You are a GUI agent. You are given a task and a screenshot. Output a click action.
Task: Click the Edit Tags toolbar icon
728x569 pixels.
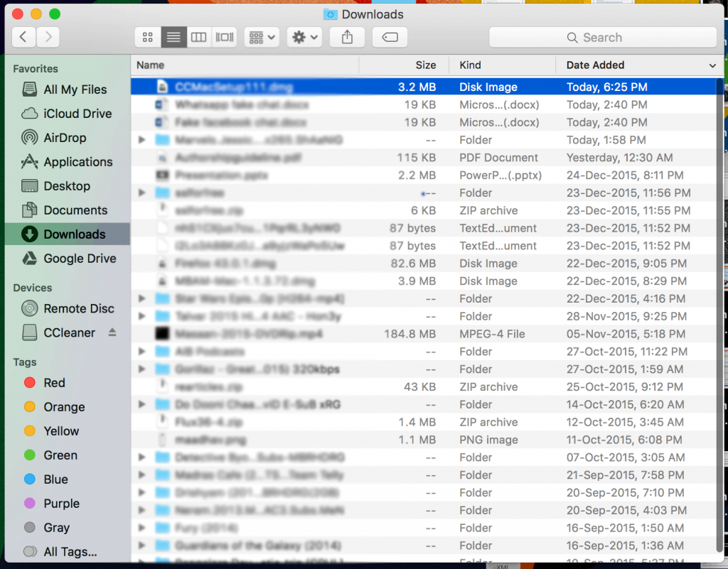click(x=390, y=37)
